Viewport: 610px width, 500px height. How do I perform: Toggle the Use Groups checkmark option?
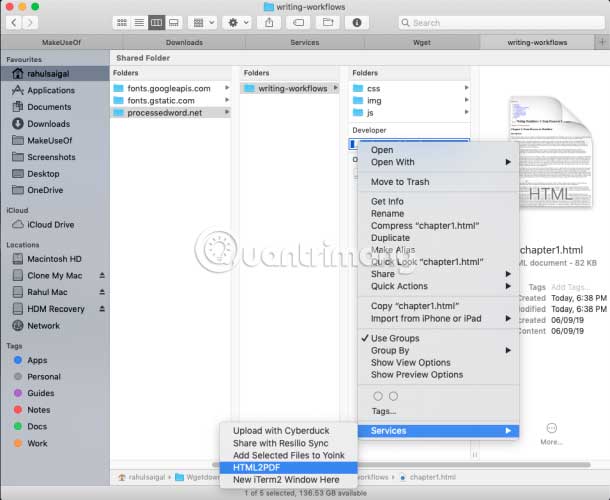[438, 339]
